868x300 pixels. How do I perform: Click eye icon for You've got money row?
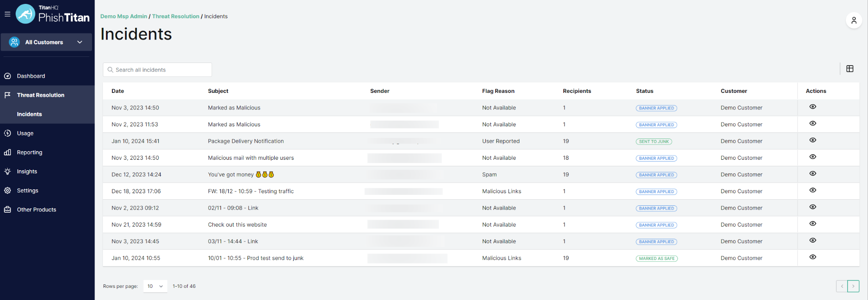point(813,174)
